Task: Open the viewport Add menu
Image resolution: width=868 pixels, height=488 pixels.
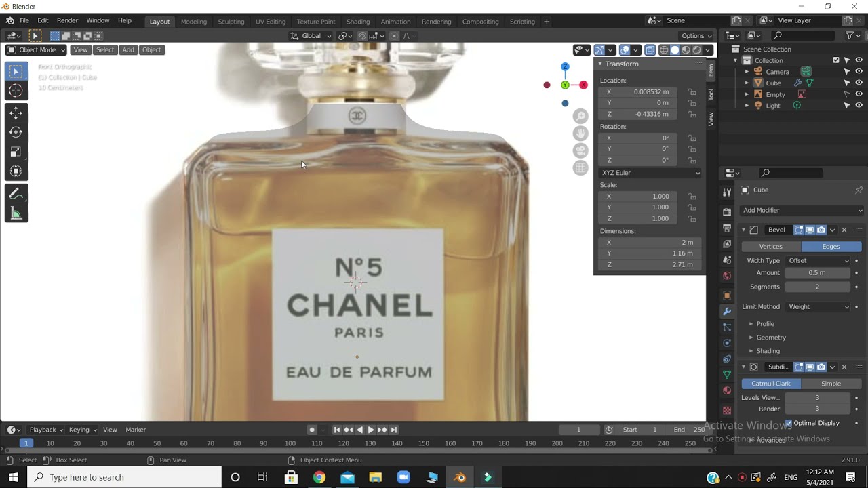Action: [x=128, y=49]
